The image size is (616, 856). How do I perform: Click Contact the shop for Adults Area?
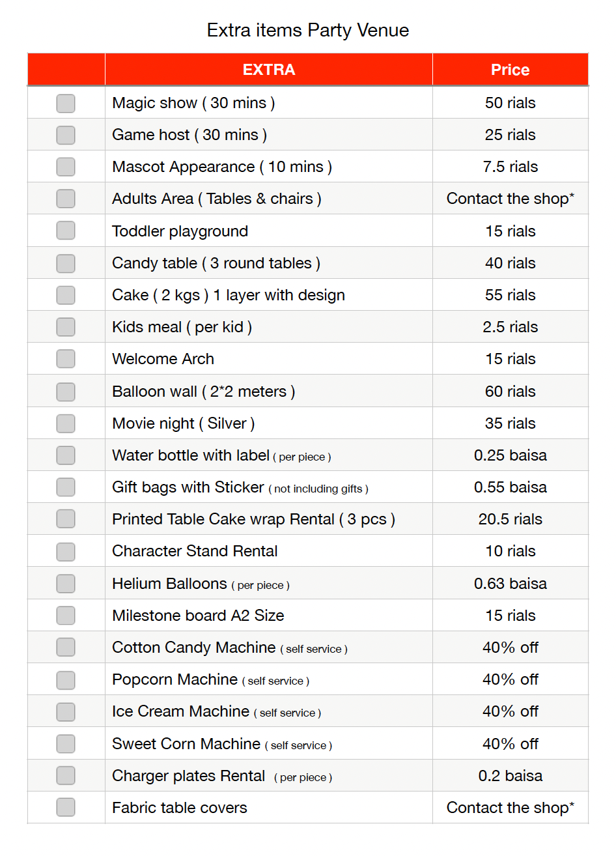pyautogui.click(x=510, y=199)
